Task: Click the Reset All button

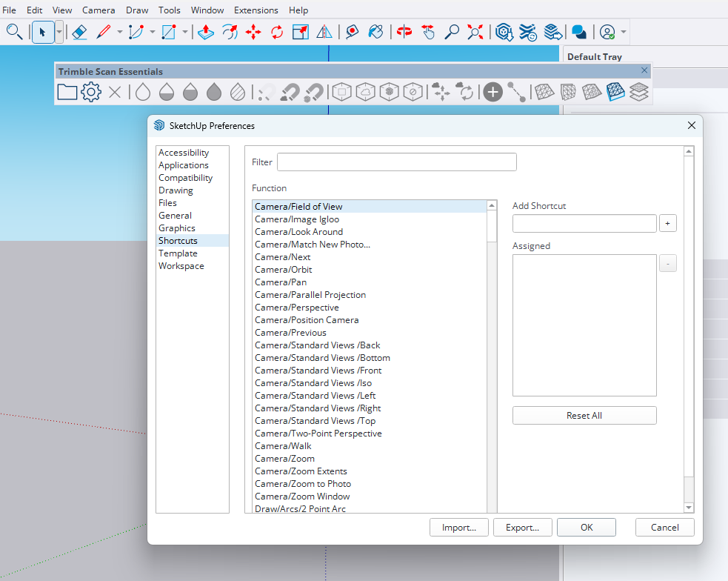Action: pos(584,415)
